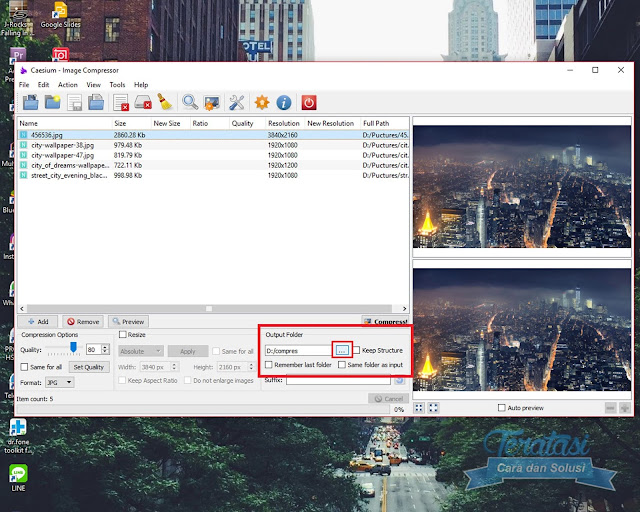Open the Edit menu
The width and height of the screenshot is (640, 512).
(x=43, y=85)
